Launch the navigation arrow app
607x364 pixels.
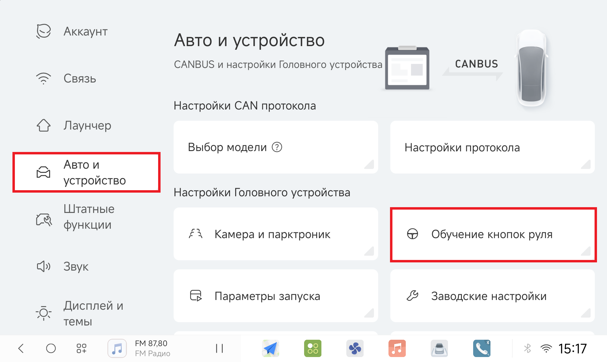[270, 348]
